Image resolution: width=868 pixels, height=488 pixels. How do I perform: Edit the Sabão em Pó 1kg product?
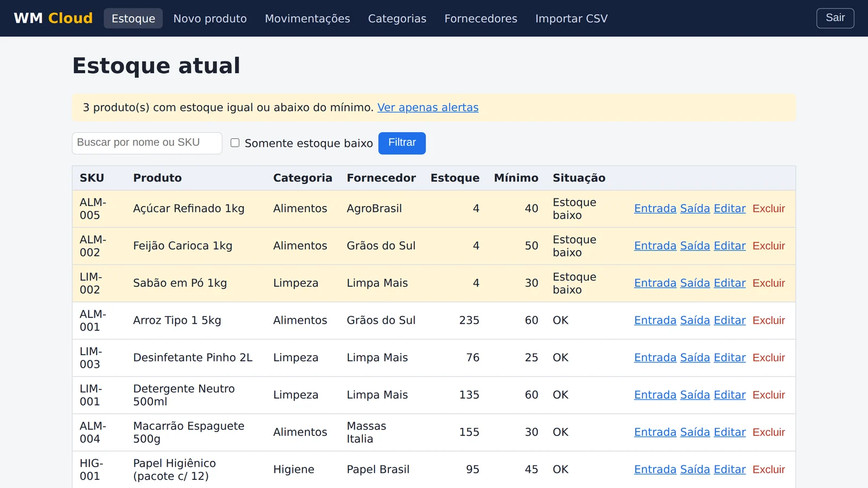pos(730,283)
